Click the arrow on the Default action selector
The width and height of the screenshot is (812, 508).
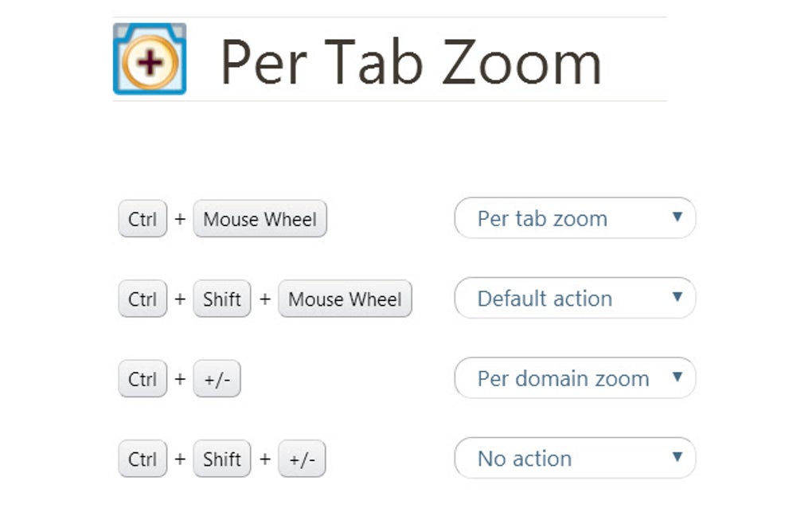[x=677, y=298]
